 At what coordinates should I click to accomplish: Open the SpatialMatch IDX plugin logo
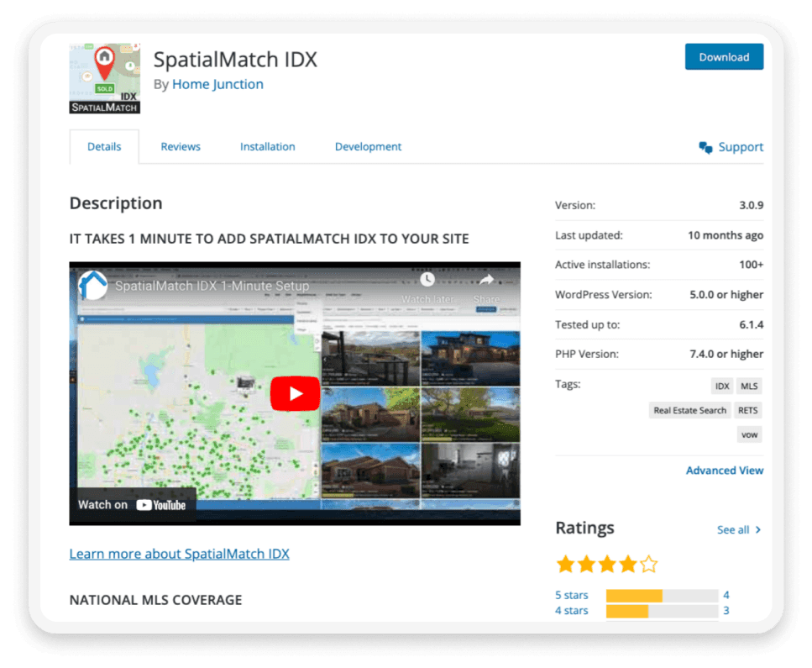[x=105, y=78]
